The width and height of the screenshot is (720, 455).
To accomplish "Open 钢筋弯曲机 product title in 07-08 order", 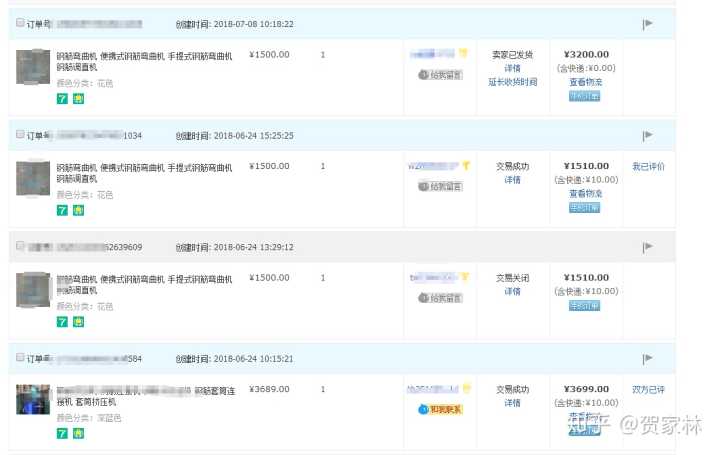I will tap(144, 62).
